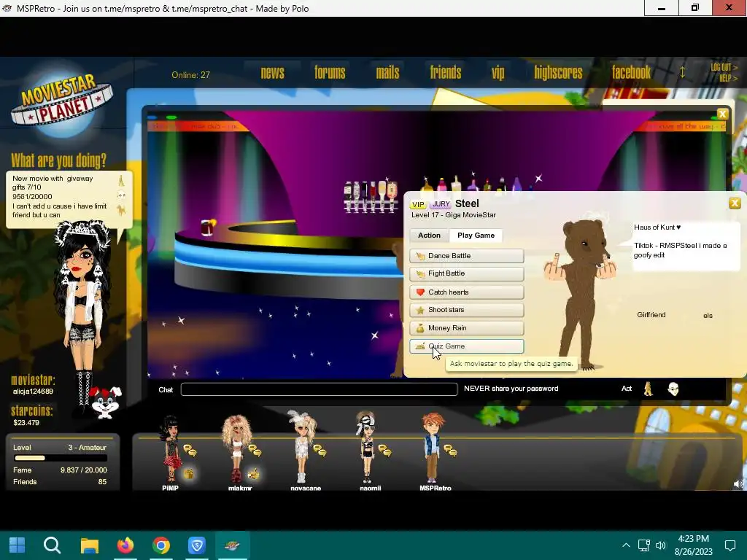This screenshot has height=560, width=747.
Task: Click the Friends count 85
Action: pos(102,482)
